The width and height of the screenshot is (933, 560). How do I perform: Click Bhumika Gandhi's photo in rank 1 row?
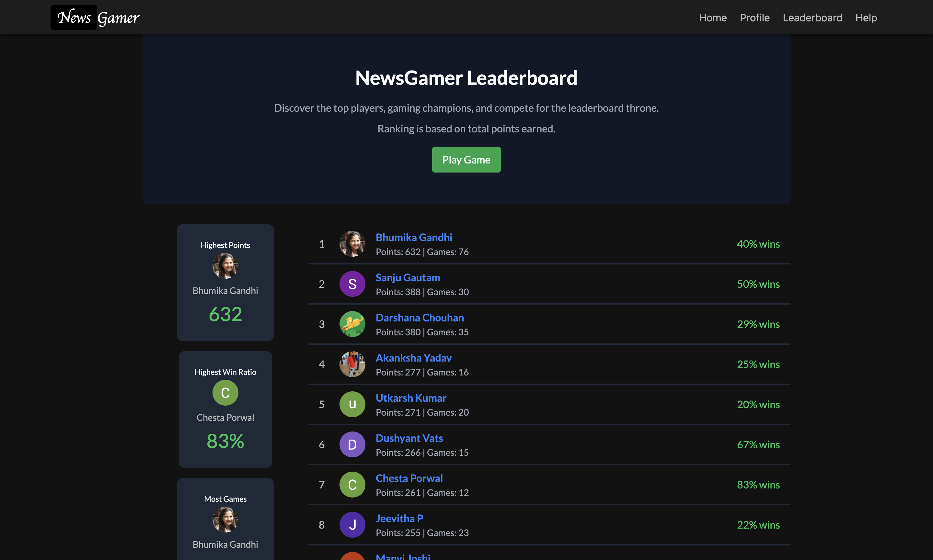point(352,244)
